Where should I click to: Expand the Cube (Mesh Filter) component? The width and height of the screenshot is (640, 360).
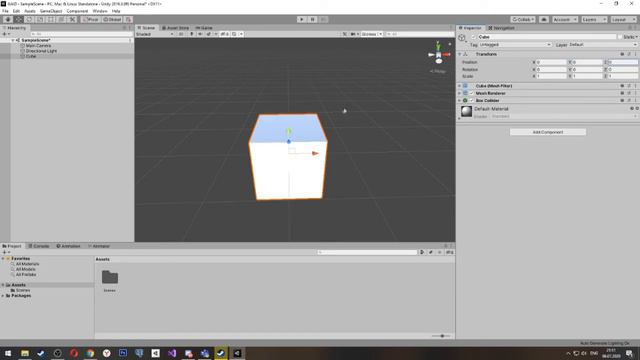click(460, 86)
